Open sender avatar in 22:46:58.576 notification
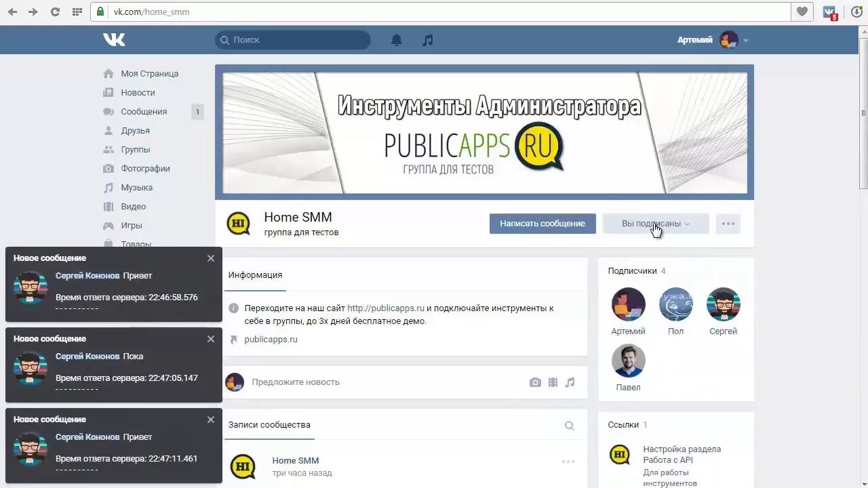This screenshot has width=868, height=488. tap(31, 287)
